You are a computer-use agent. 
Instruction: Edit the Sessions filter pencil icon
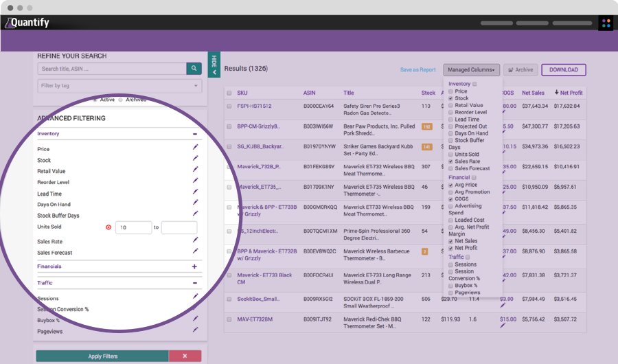[x=195, y=296]
